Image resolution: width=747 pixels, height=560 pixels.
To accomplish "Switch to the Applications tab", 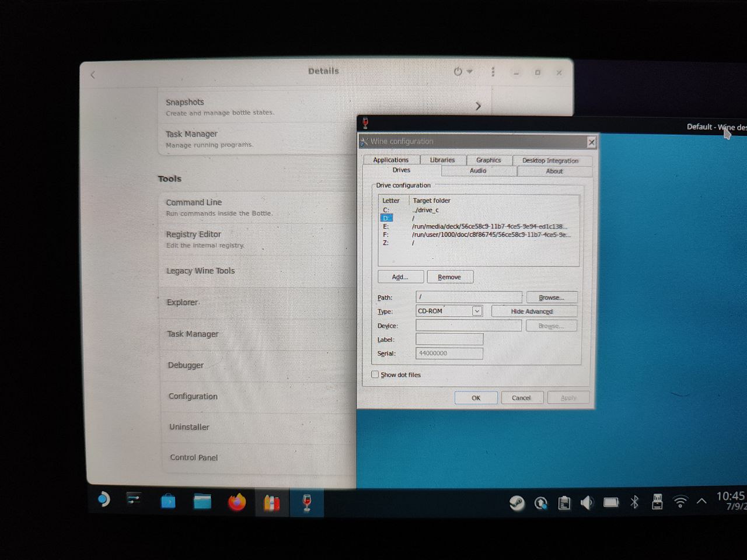I will pyautogui.click(x=391, y=160).
